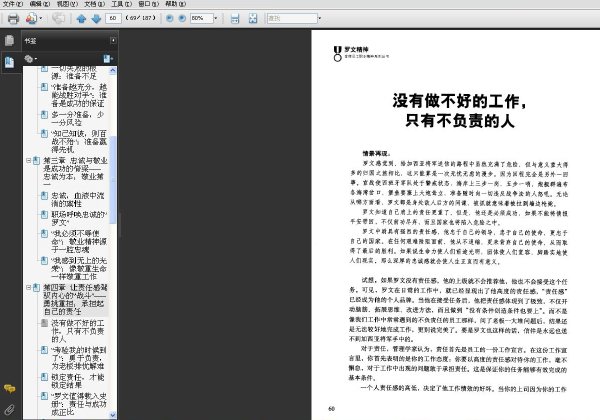Screen dimensions: 600x420
Task: Open bookmark 没有做不好的工作，只有不负责的人
Action: (78, 331)
